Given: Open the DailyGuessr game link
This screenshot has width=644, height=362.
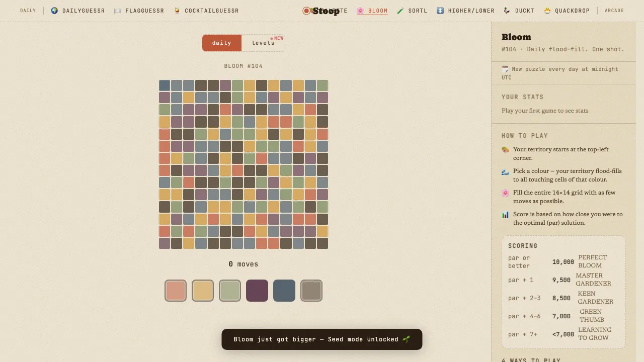Looking at the screenshot, I should coord(77,11).
